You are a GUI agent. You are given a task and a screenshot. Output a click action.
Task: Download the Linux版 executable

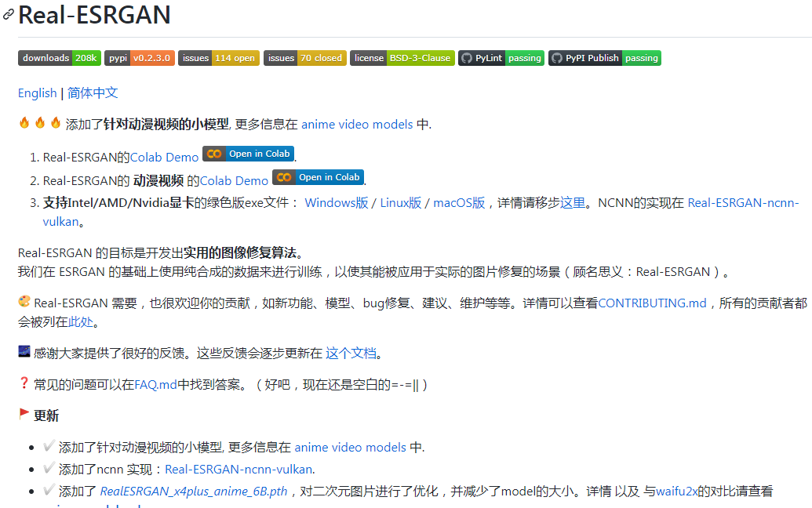(401, 203)
